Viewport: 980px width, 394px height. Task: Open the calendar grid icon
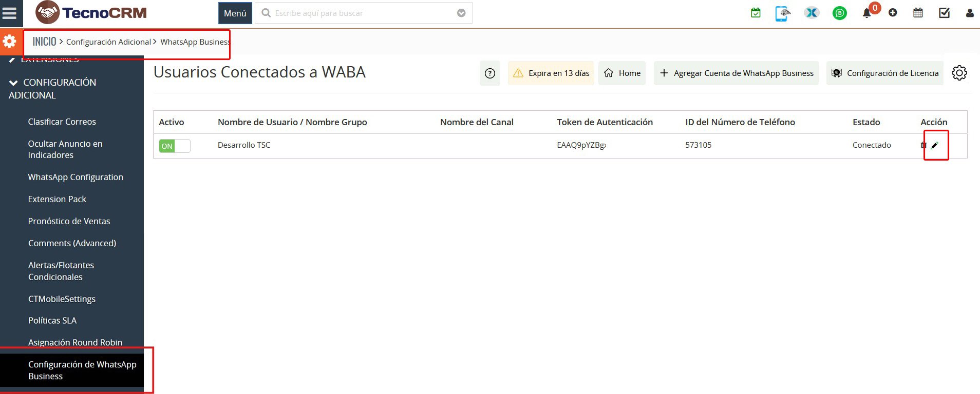coord(918,13)
